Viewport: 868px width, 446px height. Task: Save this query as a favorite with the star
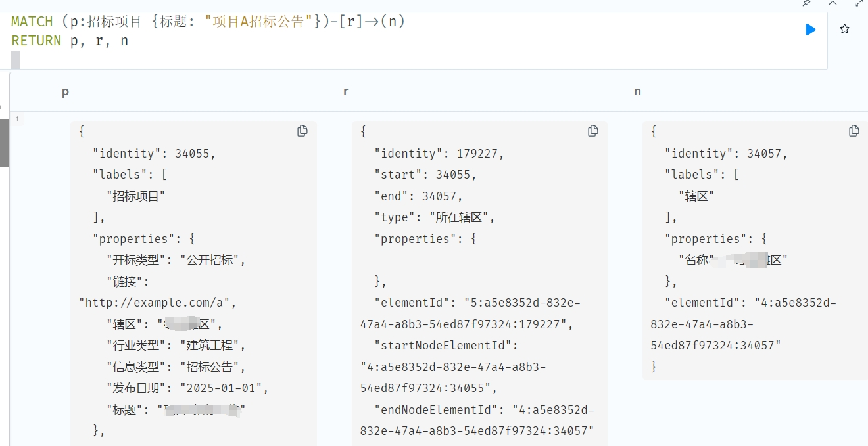(845, 29)
